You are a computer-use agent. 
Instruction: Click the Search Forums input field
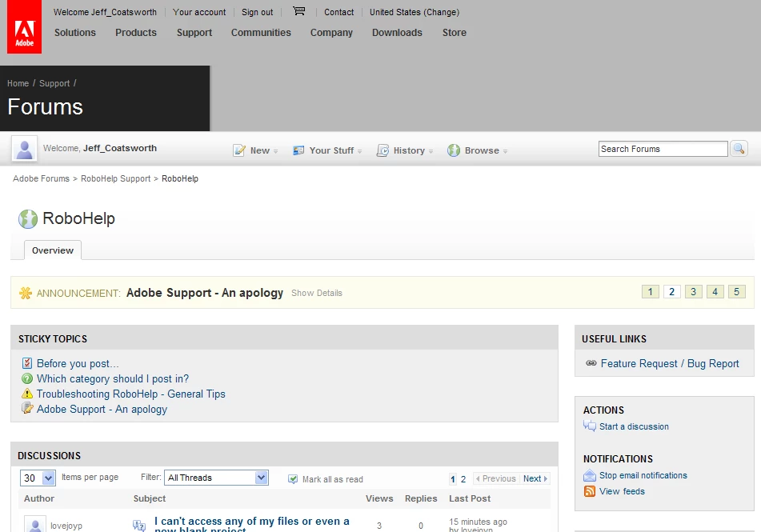pos(663,149)
